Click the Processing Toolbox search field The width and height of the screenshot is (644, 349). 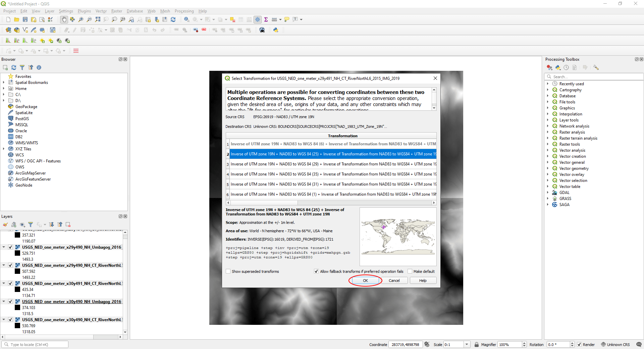tap(594, 77)
